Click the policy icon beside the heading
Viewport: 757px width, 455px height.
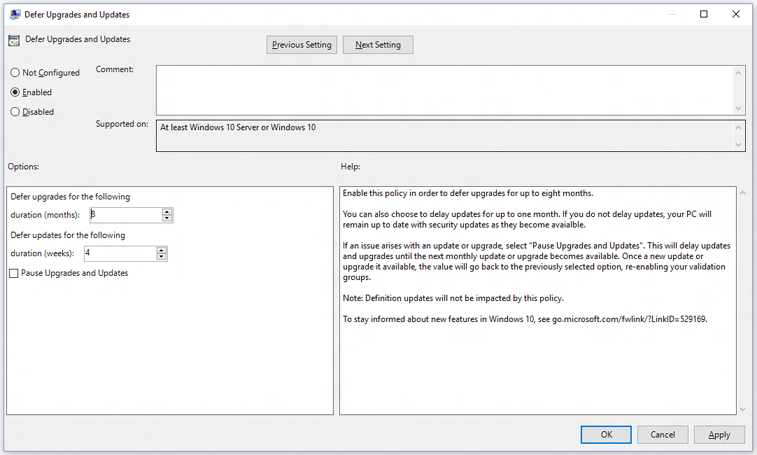click(13, 40)
